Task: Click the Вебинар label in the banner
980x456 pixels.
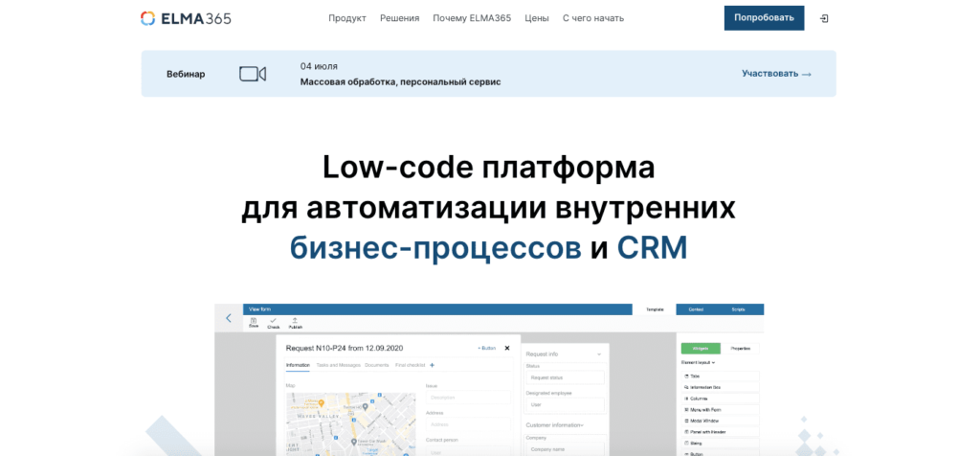Action: coord(186,74)
